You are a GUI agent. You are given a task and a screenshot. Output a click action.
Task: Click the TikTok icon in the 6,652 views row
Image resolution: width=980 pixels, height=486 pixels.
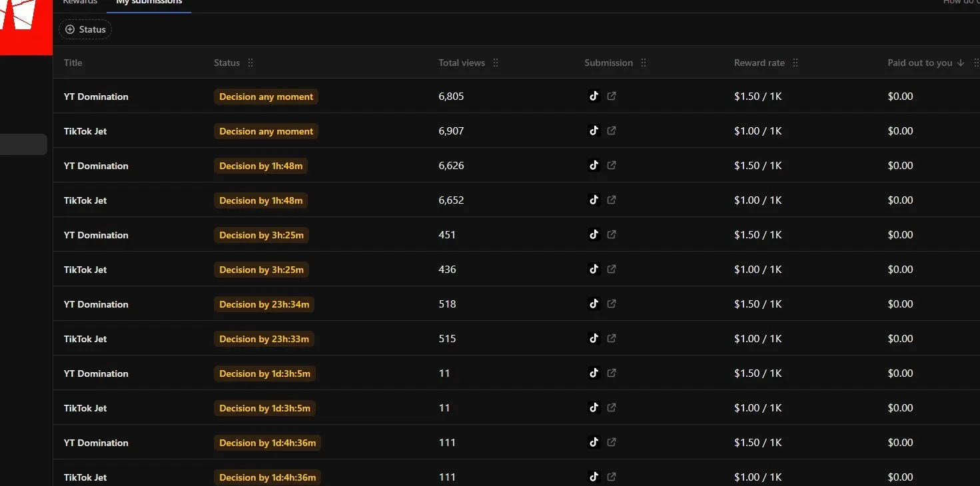[594, 200]
